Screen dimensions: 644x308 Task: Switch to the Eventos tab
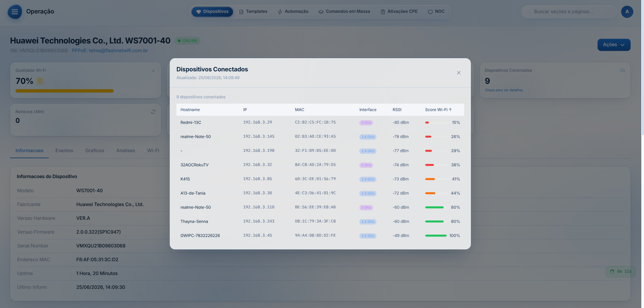click(64, 150)
